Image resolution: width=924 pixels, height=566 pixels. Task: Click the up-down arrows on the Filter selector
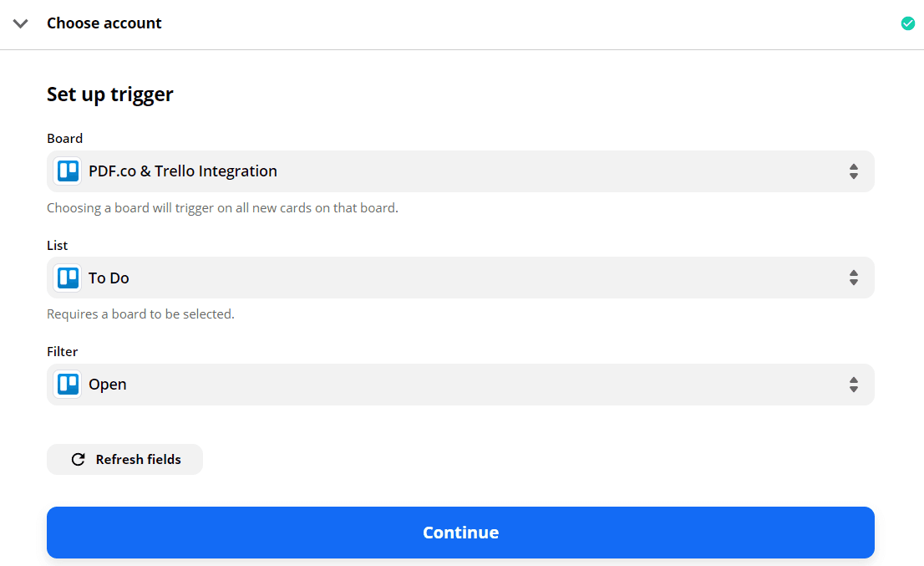click(x=854, y=384)
